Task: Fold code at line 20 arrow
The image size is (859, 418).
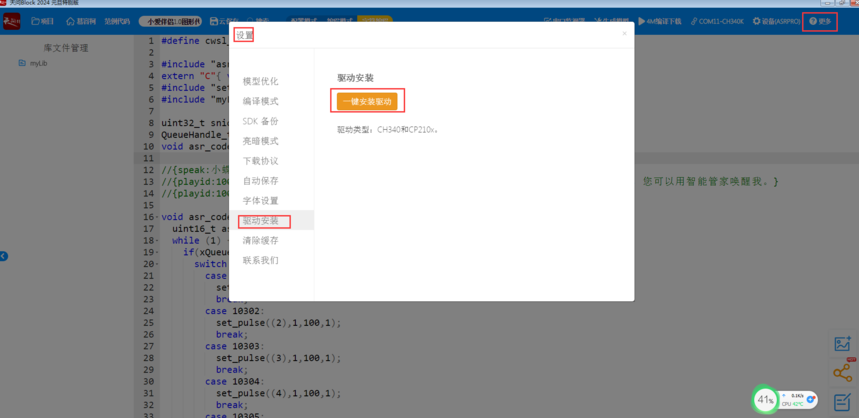Action: tap(158, 265)
